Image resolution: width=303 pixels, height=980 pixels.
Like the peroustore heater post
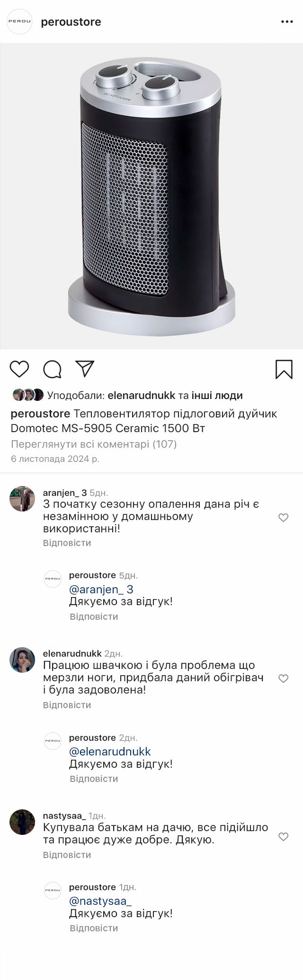19,369
